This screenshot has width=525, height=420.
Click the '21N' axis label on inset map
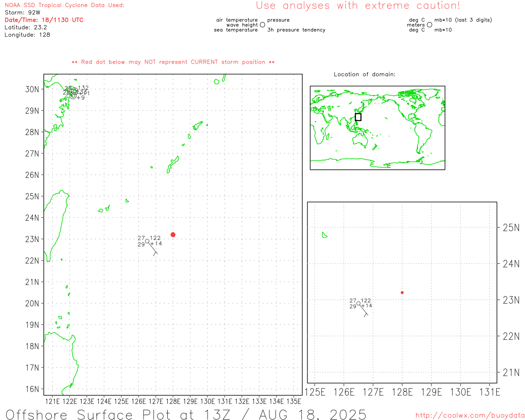[511, 373]
